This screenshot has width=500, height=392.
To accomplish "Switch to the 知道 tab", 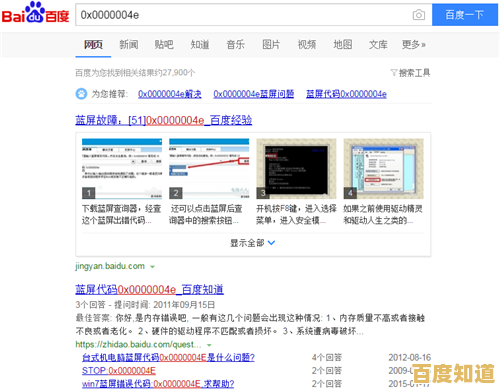I will click(x=200, y=44).
